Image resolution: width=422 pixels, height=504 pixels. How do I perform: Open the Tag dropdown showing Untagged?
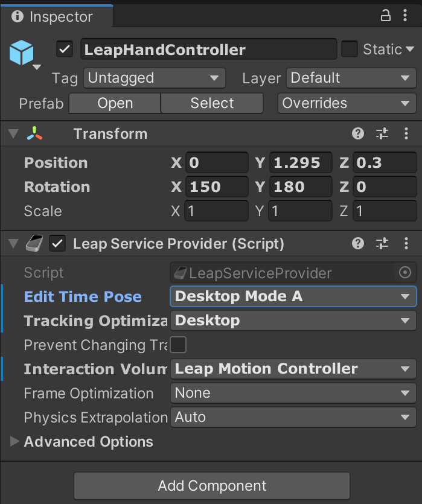click(x=153, y=78)
